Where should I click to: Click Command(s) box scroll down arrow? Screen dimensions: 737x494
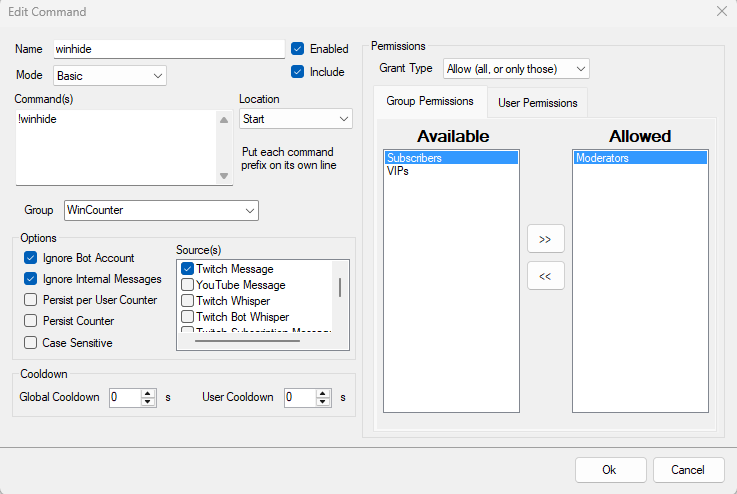point(224,176)
